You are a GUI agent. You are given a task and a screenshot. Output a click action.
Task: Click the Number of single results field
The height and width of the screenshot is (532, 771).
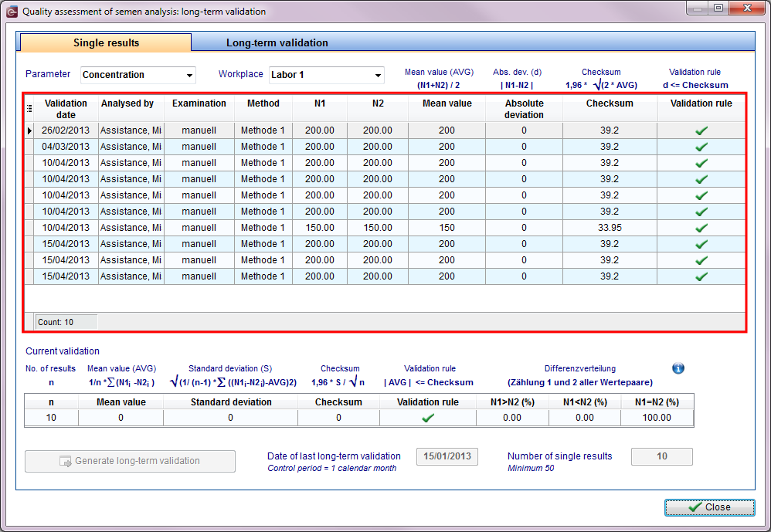click(x=662, y=456)
